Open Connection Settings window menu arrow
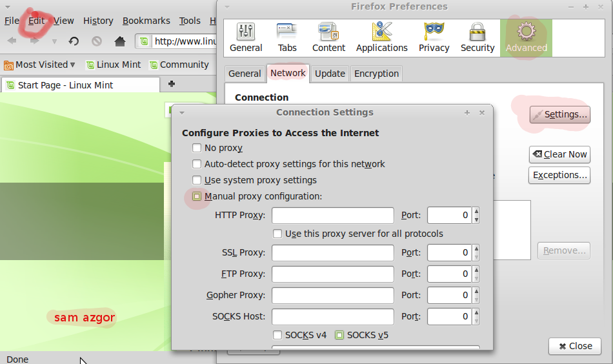 pos(182,113)
